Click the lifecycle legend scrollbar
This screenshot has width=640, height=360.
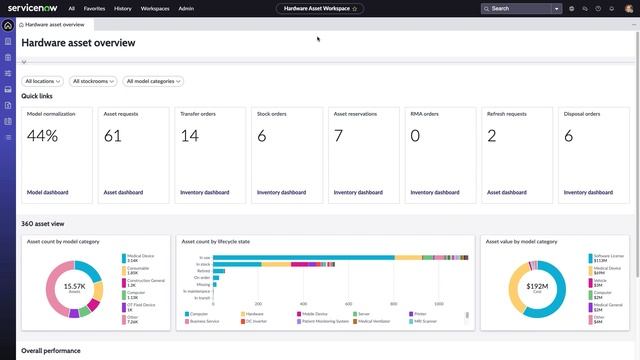point(467,316)
